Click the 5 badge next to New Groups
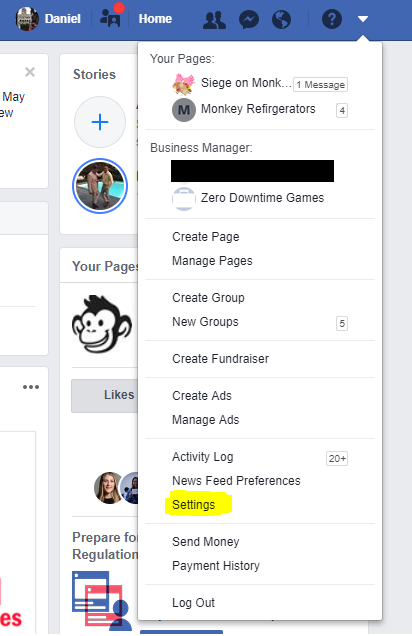Viewport: 412px width, 636px height. pyautogui.click(x=342, y=323)
